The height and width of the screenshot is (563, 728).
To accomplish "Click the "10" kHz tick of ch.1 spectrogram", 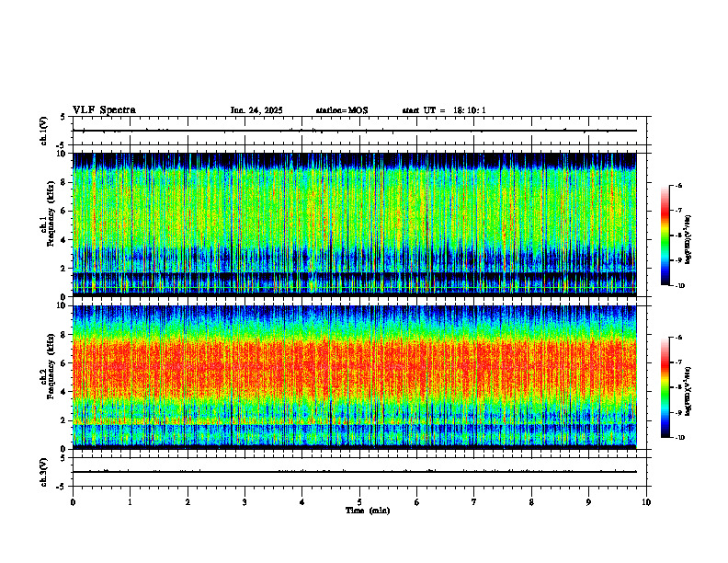I will pyautogui.click(x=63, y=154).
